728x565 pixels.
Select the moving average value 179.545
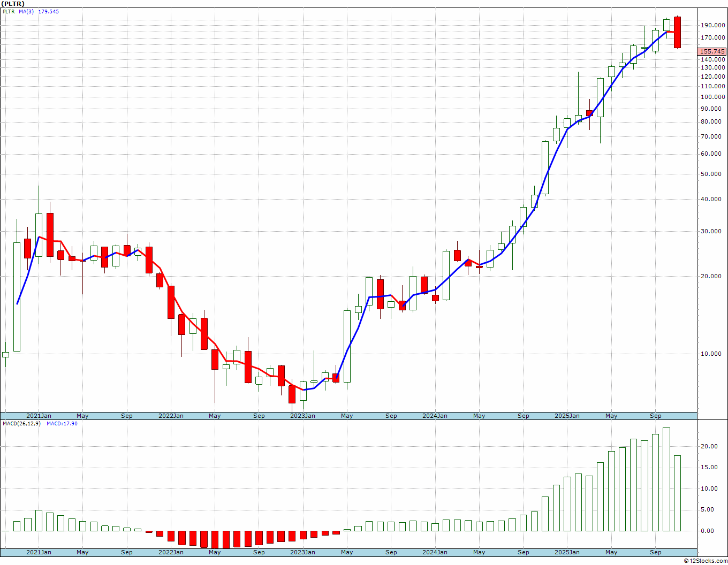(49, 12)
